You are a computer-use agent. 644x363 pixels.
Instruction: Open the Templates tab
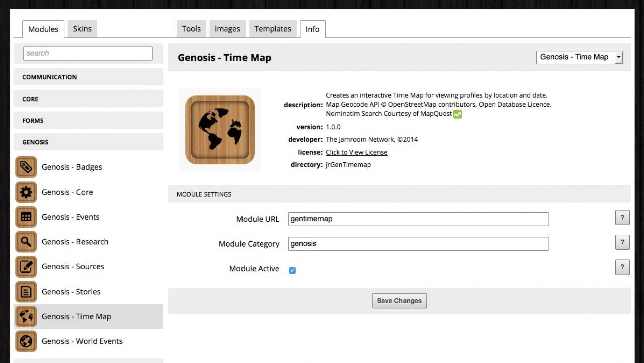(272, 29)
